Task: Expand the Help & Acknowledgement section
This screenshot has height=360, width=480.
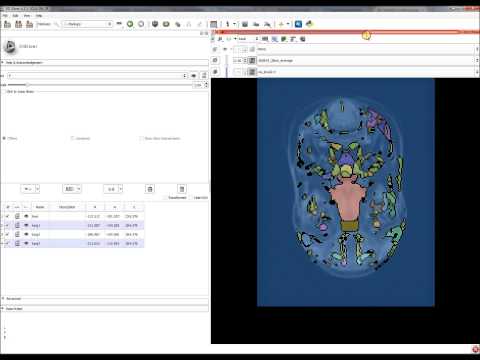Action: coord(105,63)
